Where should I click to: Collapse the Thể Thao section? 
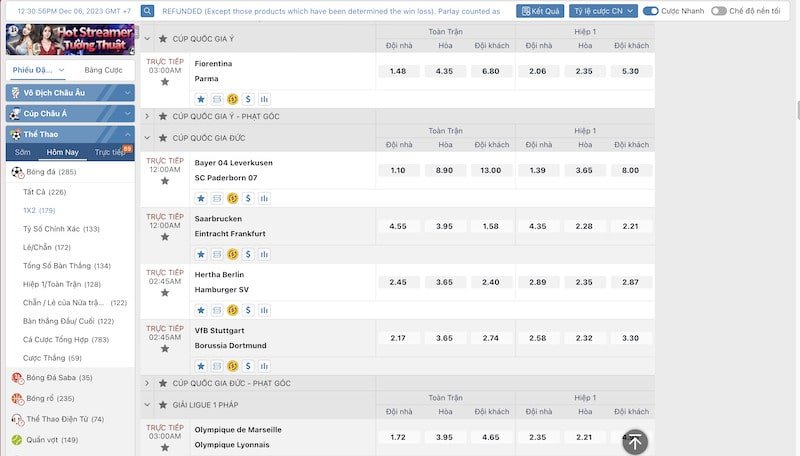click(70, 135)
